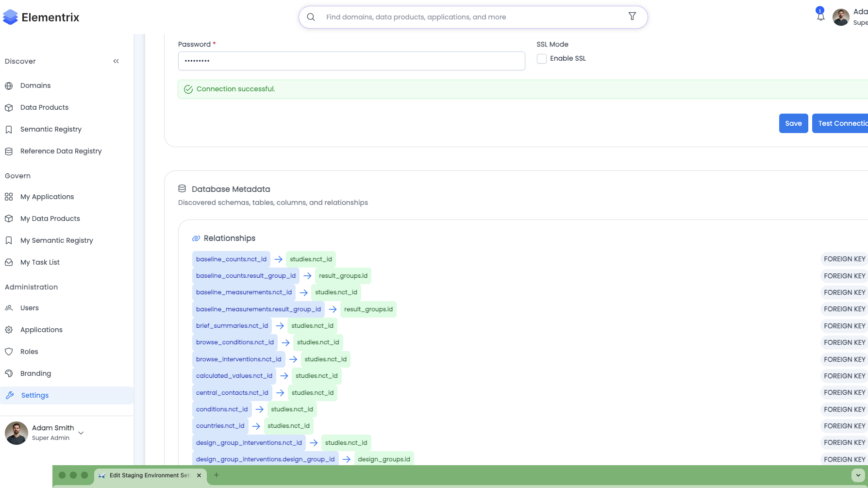Open the Data Products menu item

click(44, 108)
